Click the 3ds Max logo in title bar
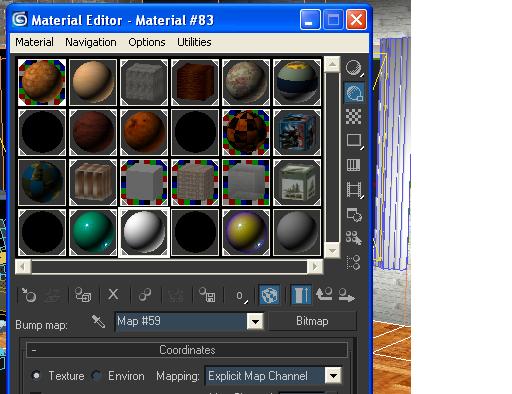 [20, 20]
